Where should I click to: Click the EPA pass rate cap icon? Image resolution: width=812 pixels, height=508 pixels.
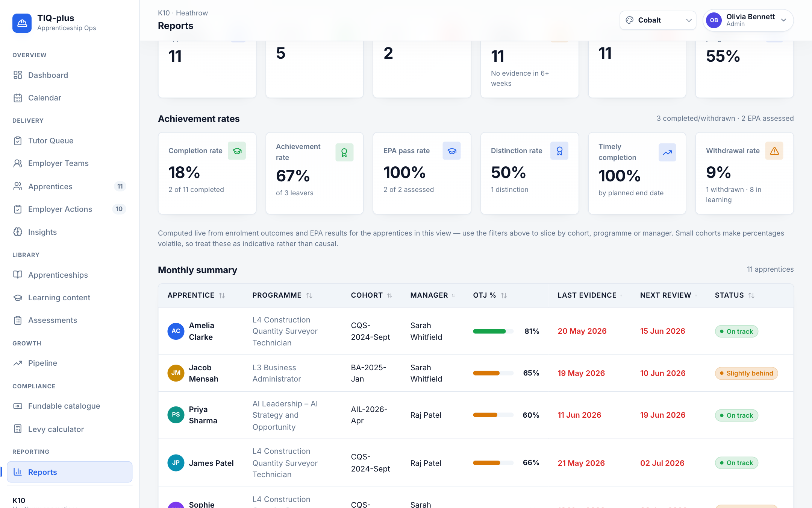452,151
